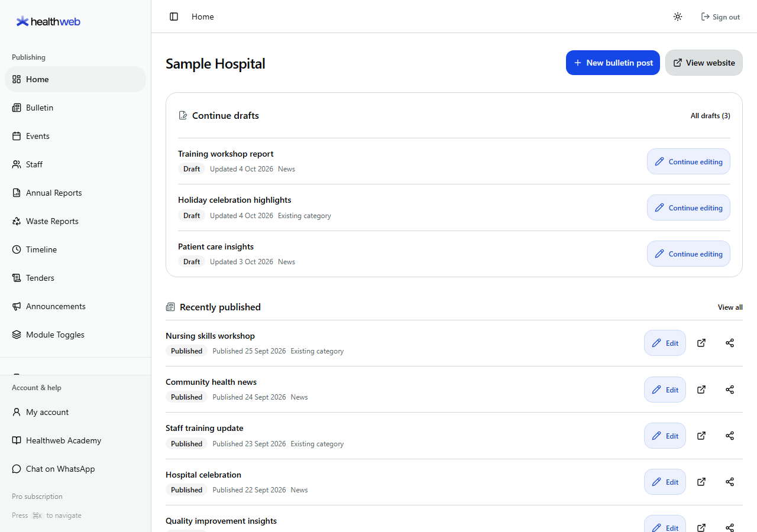757x532 pixels.
Task: Open external link for Community health news
Action: (x=701, y=390)
